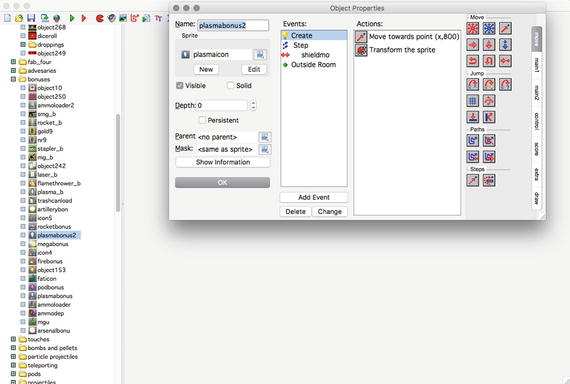Select the Move Fixed action icon

[473, 28]
